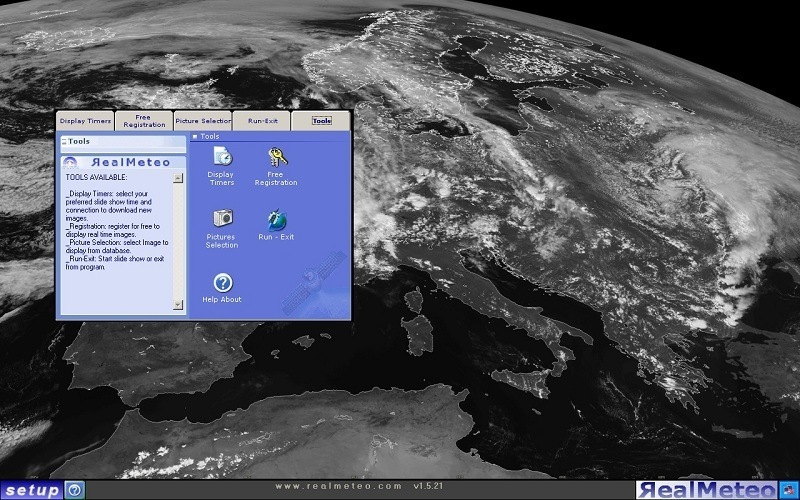The width and height of the screenshot is (800, 500).
Task: Click the small icon right of RealMeteo logo
Action: [790, 490]
